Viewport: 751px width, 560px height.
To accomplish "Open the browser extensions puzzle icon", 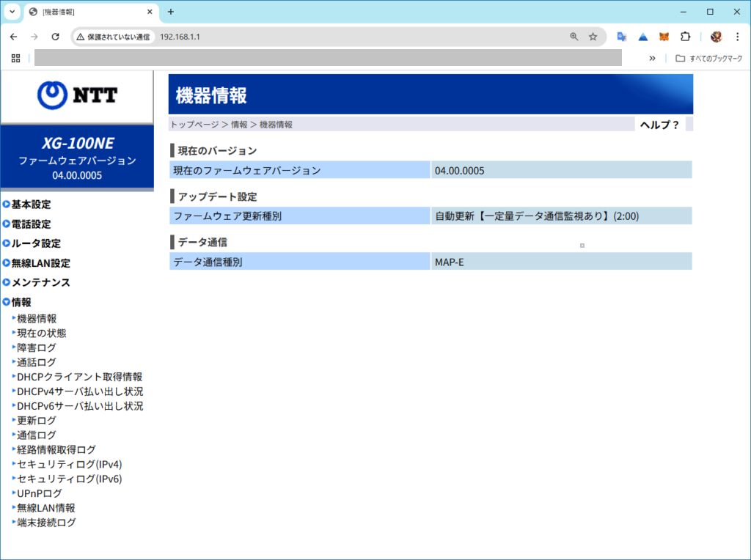I will [x=685, y=37].
